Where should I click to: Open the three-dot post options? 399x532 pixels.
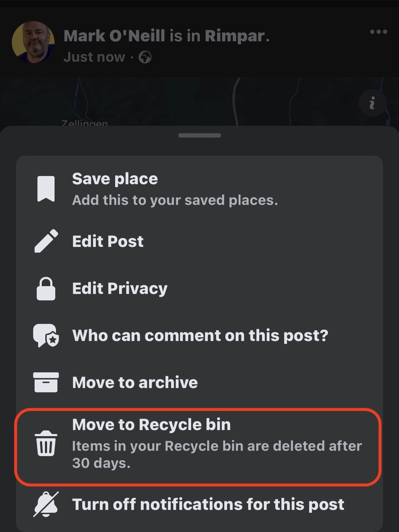(378, 32)
